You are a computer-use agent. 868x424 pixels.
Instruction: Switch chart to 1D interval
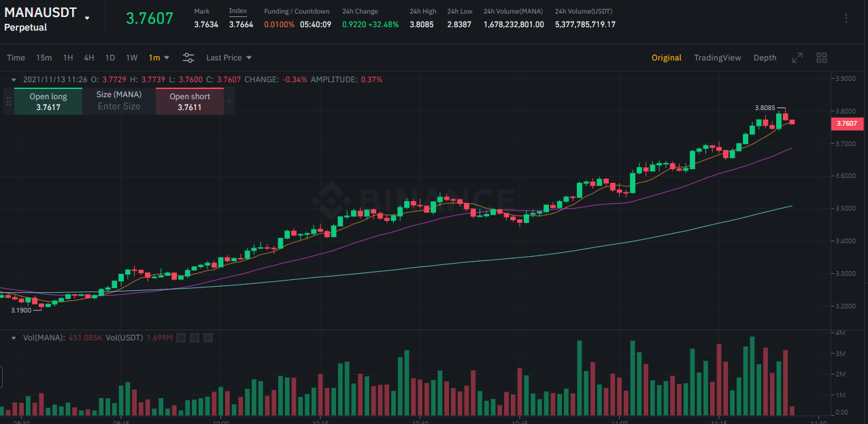coord(110,58)
